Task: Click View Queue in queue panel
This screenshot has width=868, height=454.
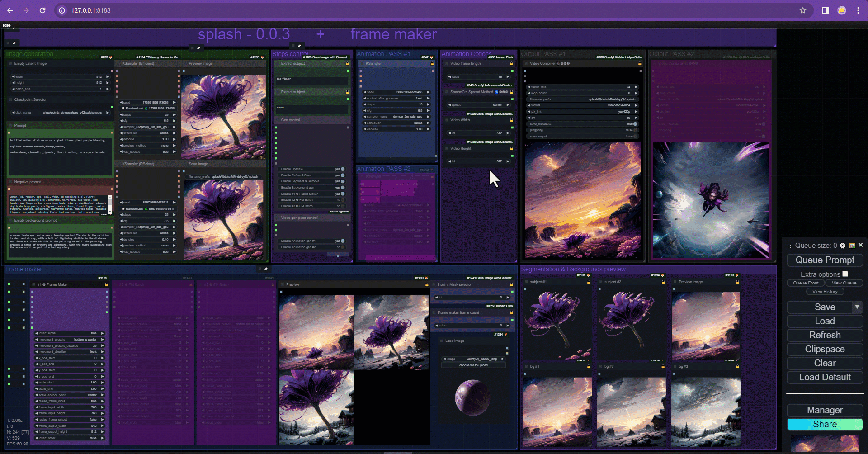Action: [844, 283]
